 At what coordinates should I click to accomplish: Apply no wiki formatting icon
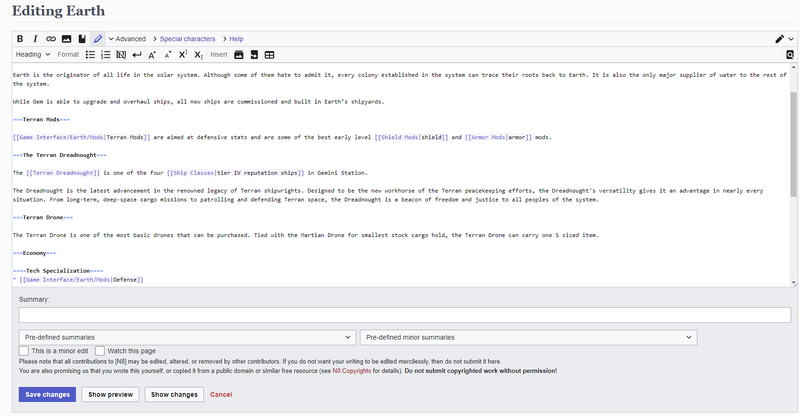point(121,55)
